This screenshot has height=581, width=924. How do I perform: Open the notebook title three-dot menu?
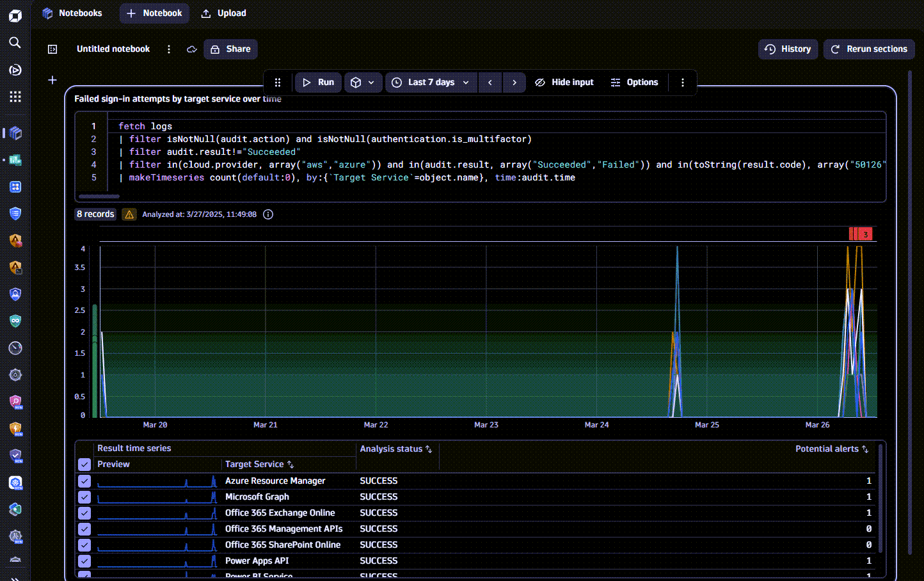pos(169,49)
